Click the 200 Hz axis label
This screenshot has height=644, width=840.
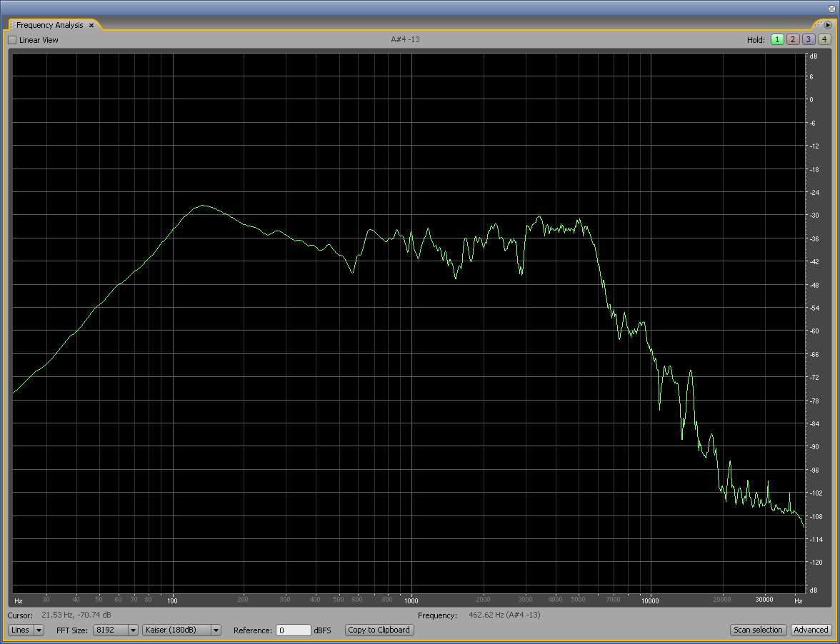(x=243, y=600)
